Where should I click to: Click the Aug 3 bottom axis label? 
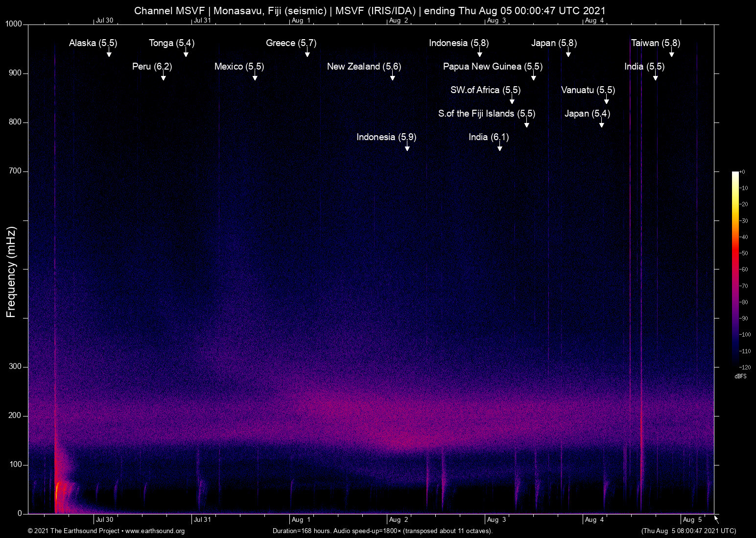[496, 520]
